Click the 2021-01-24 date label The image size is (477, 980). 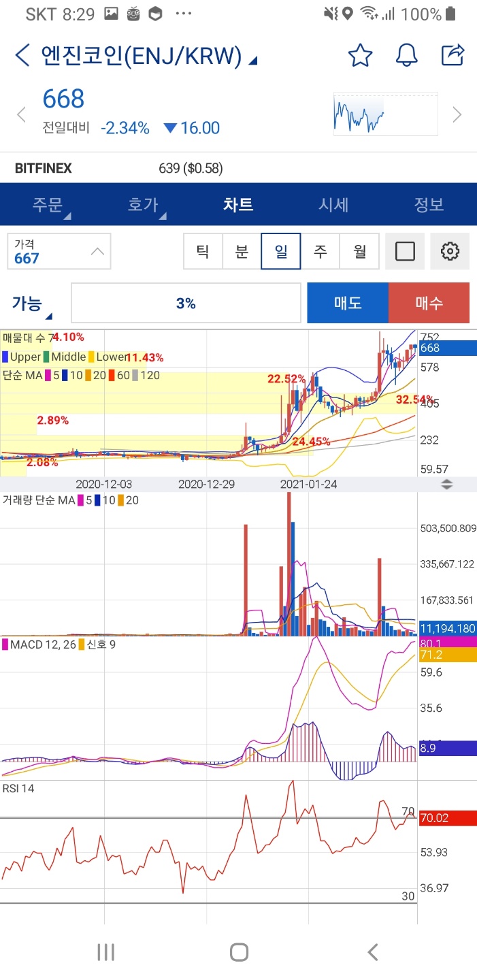(308, 485)
